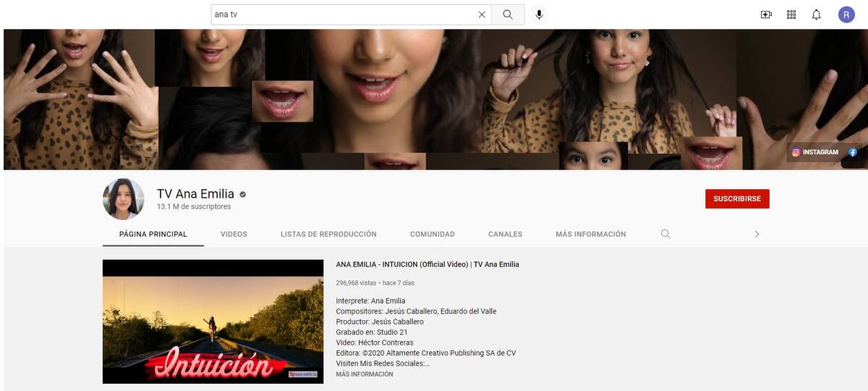Click the TV Ana Emilia channel name

click(x=195, y=194)
